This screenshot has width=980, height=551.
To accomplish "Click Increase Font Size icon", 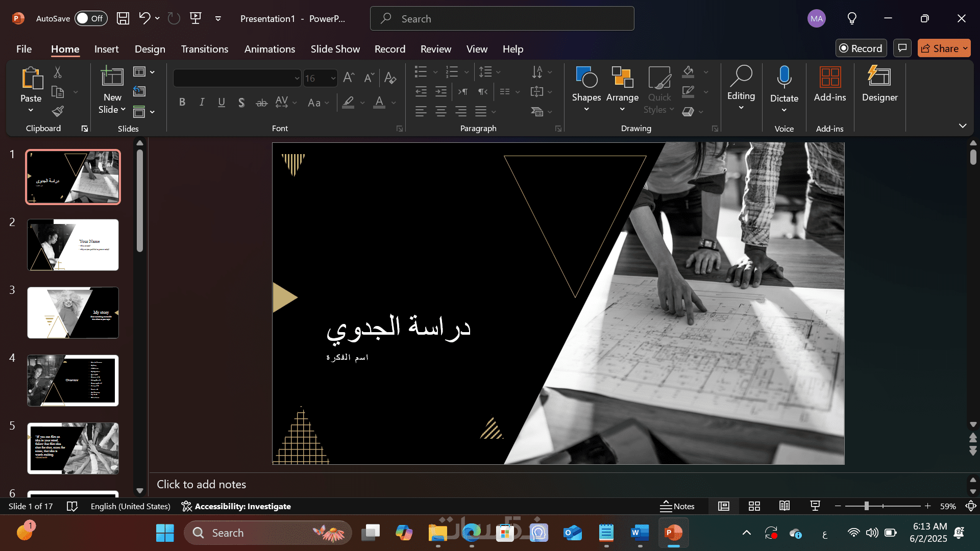I will coord(349,78).
